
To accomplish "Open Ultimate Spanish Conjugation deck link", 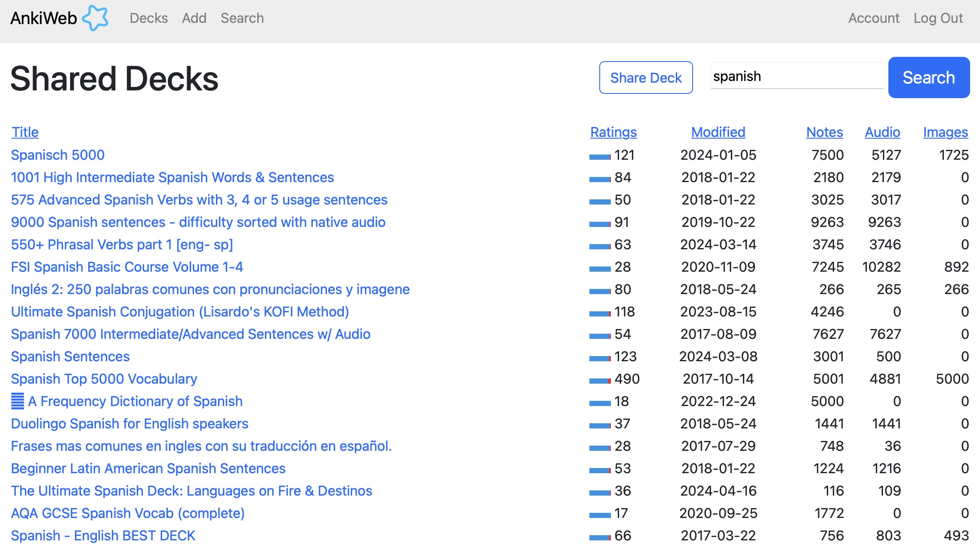I will [x=180, y=312].
